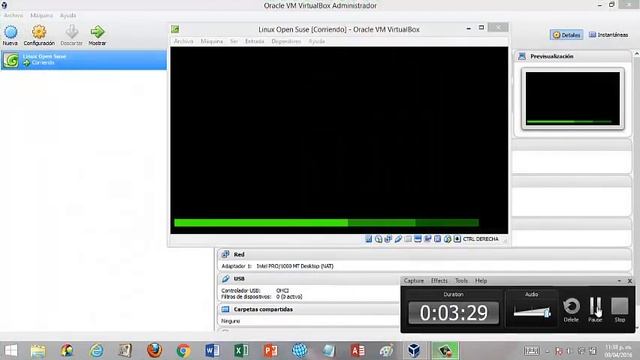Launch Firefox from the taskbar
The image size is (640, 360).
pos(154,351)
